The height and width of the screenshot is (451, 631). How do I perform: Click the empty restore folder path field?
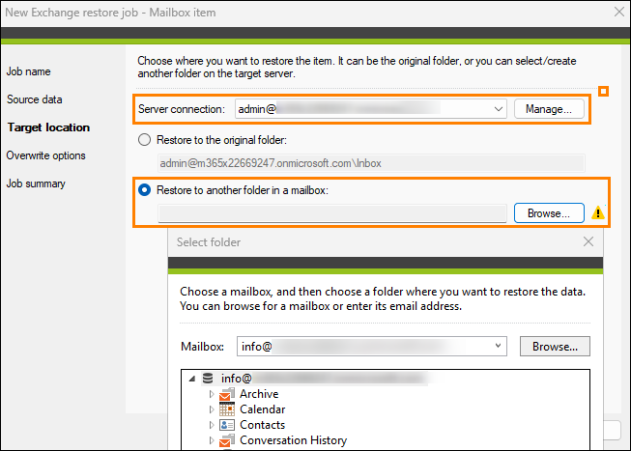click(332, 213)
